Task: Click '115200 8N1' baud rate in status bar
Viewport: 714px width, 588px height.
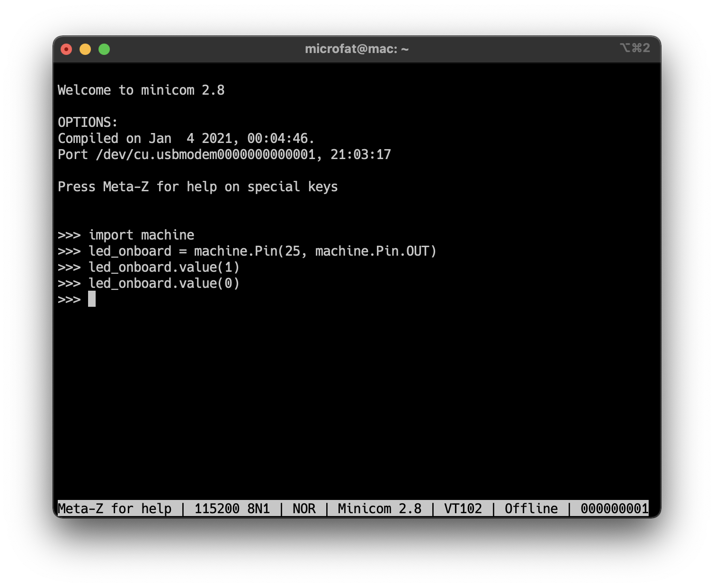Action: coord(232,508)
